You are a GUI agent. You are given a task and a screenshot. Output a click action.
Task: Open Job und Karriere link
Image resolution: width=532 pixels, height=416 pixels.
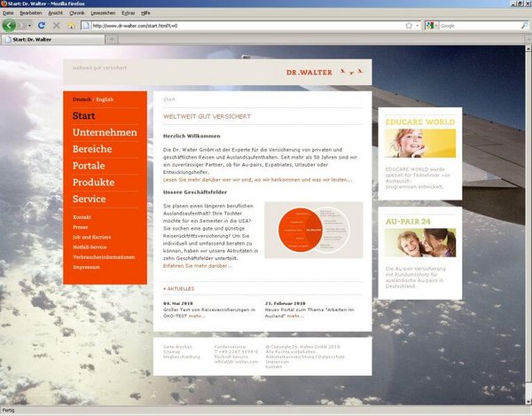pos(91,237)
